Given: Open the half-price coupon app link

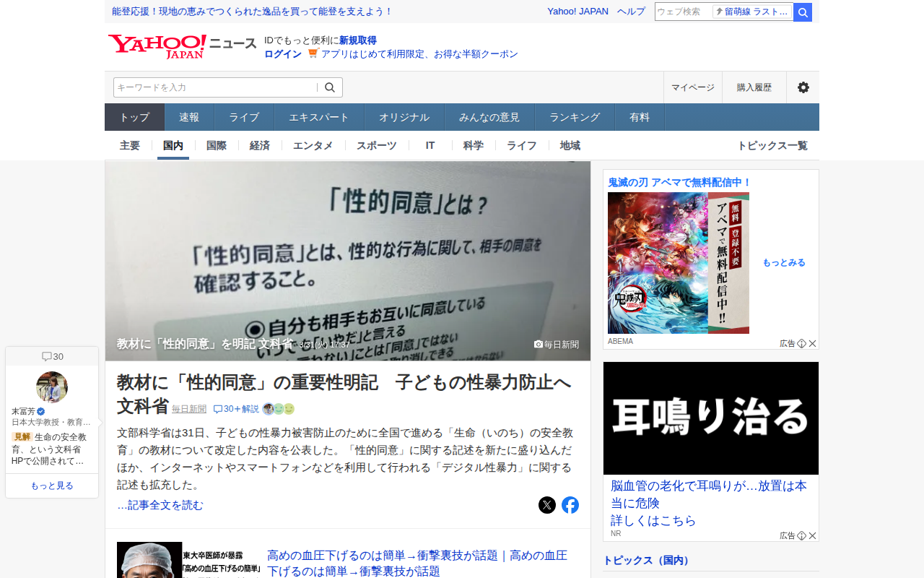Looking at the screenshot, I should click(419, 54).
